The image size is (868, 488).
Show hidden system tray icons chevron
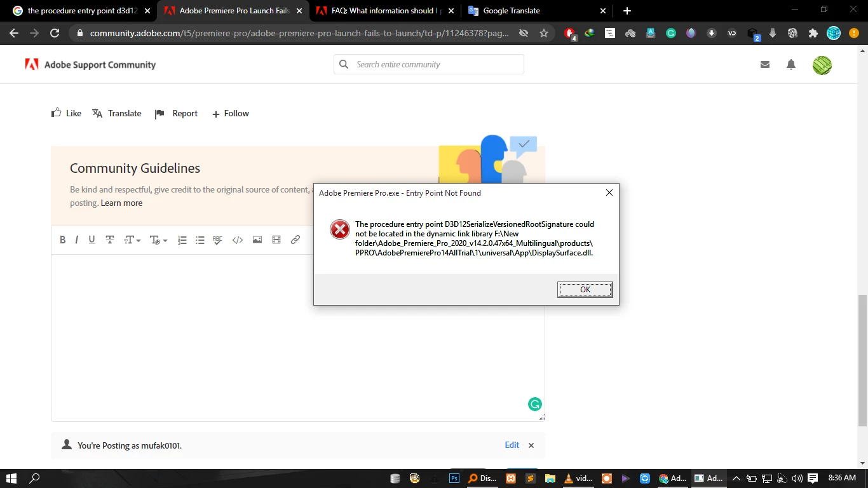point(736,478)
